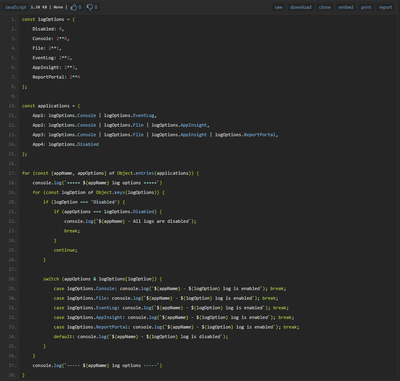Click the default case log line
Image resolution: width=400 pixels, height=381 pixels.
coord(141,337)
